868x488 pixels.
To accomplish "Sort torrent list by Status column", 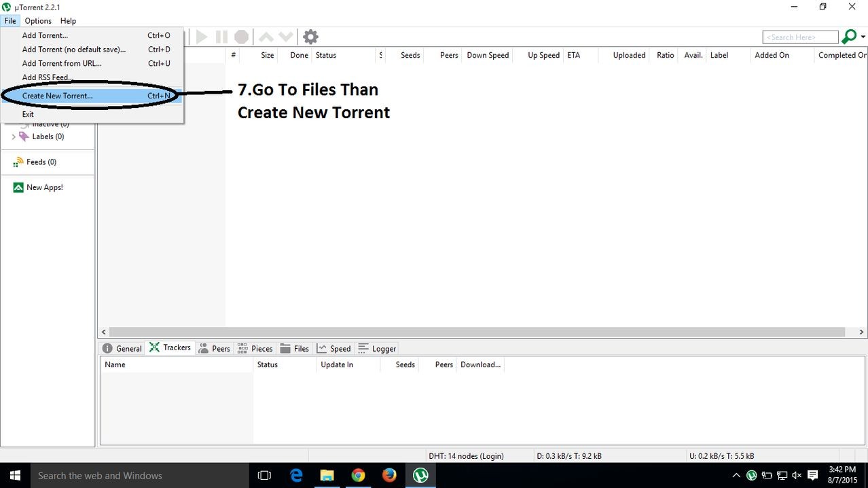I will (342, 55).
